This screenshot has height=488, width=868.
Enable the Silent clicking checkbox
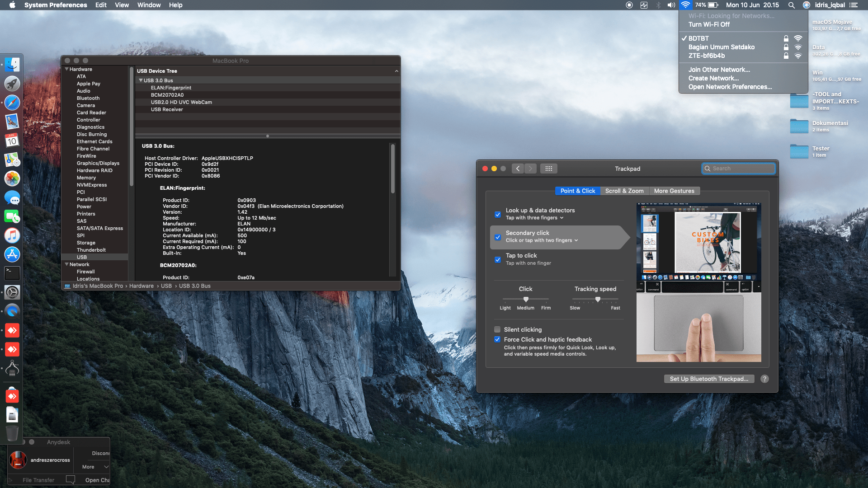click(497, 329)
